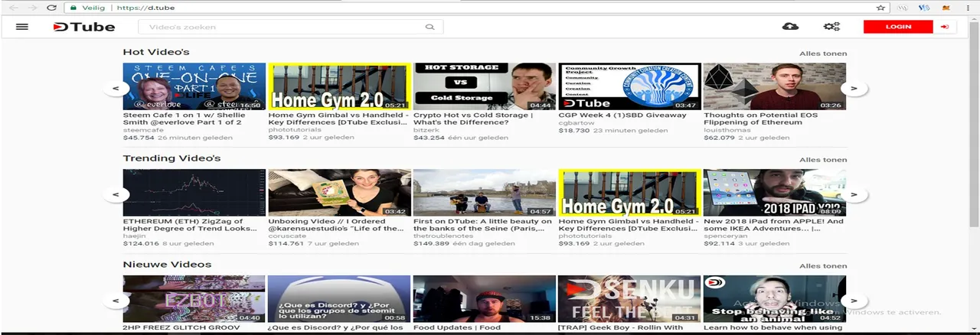Image resolution: width=980 pixels, height=335 pixels.
Task: Open EOS Flippening of Ethereum thumbnail
Action: [x=775, y=86]
